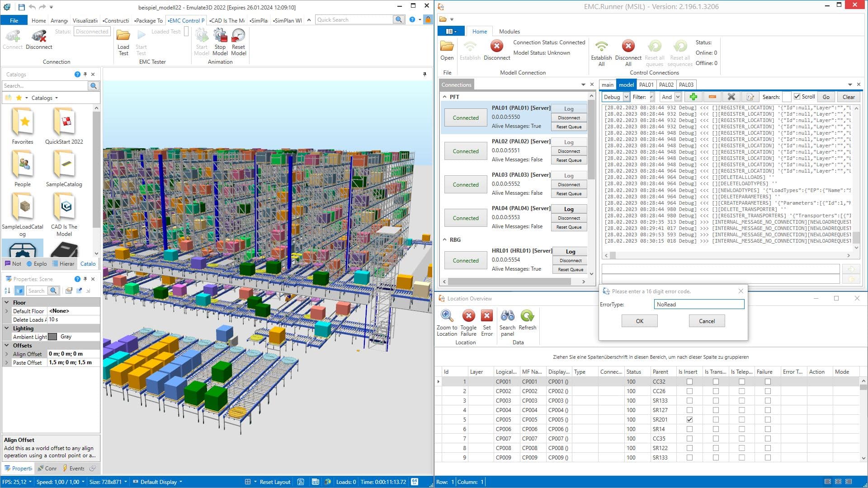Click the Clear button to empty the log
This screenshot has width=868, height=488.
pyautogui.click(x=848, y=97)
